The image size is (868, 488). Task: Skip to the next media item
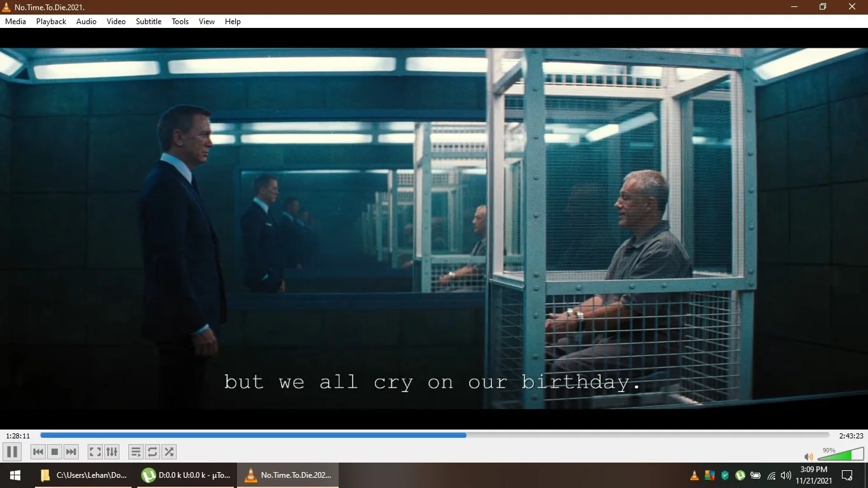click(71, 452)
